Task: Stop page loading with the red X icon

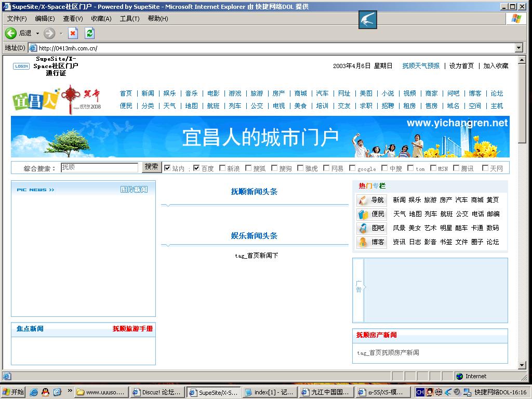Action: click(x=73, y=33)
